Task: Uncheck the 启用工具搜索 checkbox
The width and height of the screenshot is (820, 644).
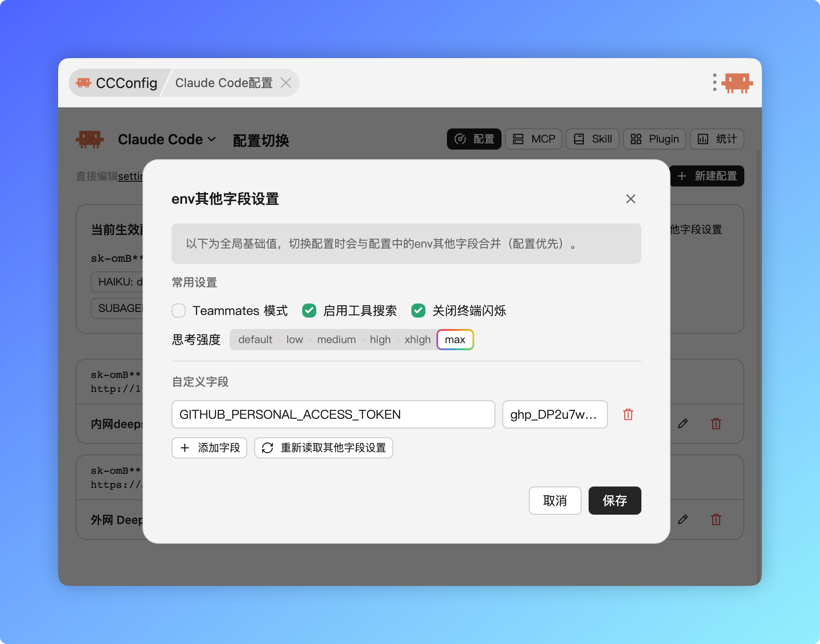Action: 309,311
